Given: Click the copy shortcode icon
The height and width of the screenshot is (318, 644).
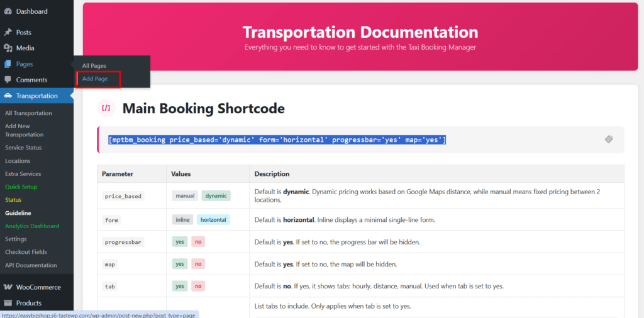Looking at the screenshot, I should click(x=609, y=140).
